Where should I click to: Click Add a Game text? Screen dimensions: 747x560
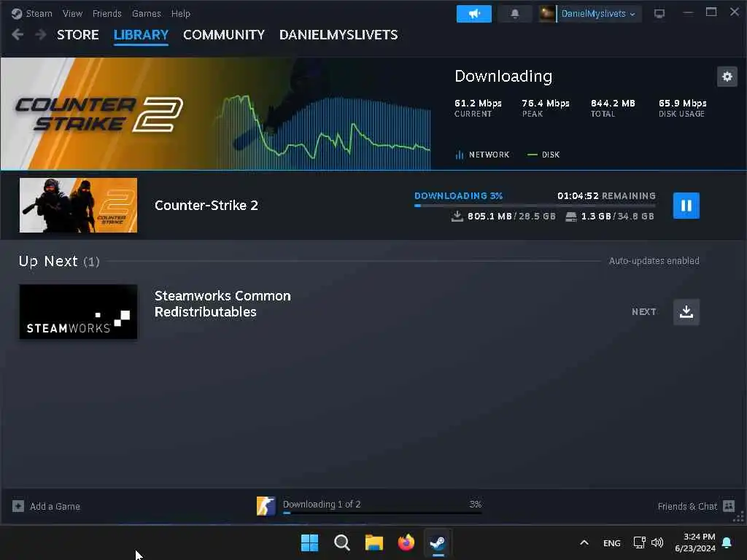click(55, 506)
